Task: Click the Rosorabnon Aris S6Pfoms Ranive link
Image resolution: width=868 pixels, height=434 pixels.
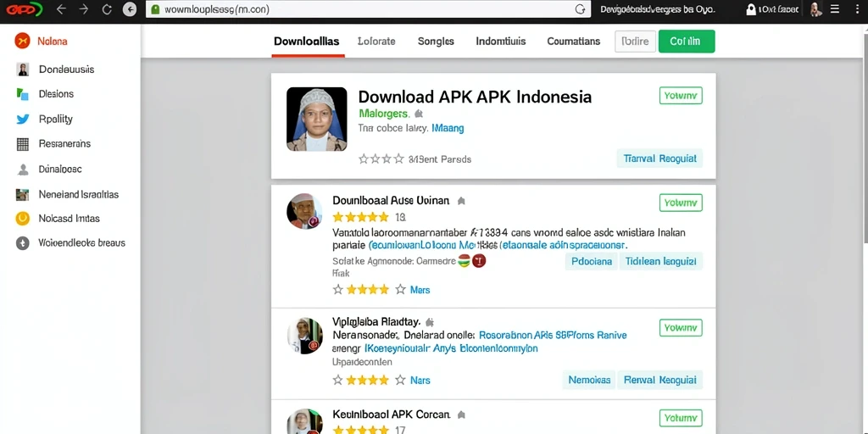Action: click(553, 335)
